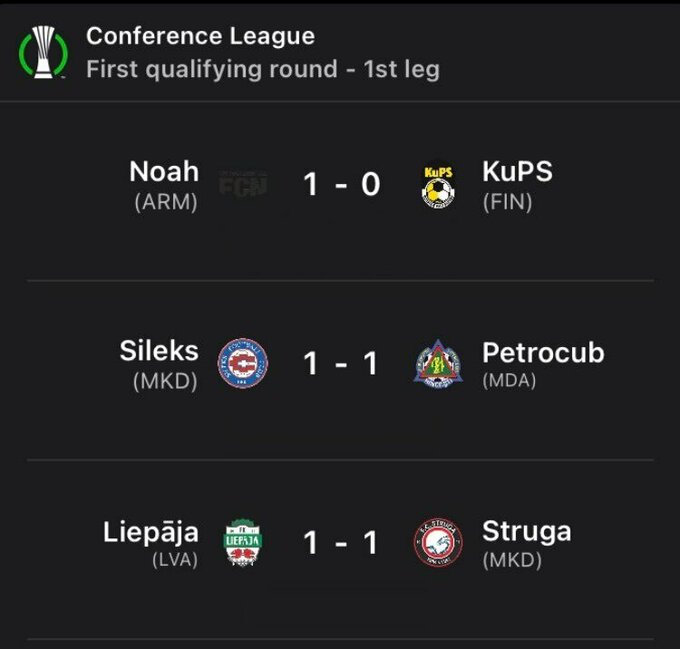Click the Sileks team name
Screen dimensions: 680x649
click(159, 352)
